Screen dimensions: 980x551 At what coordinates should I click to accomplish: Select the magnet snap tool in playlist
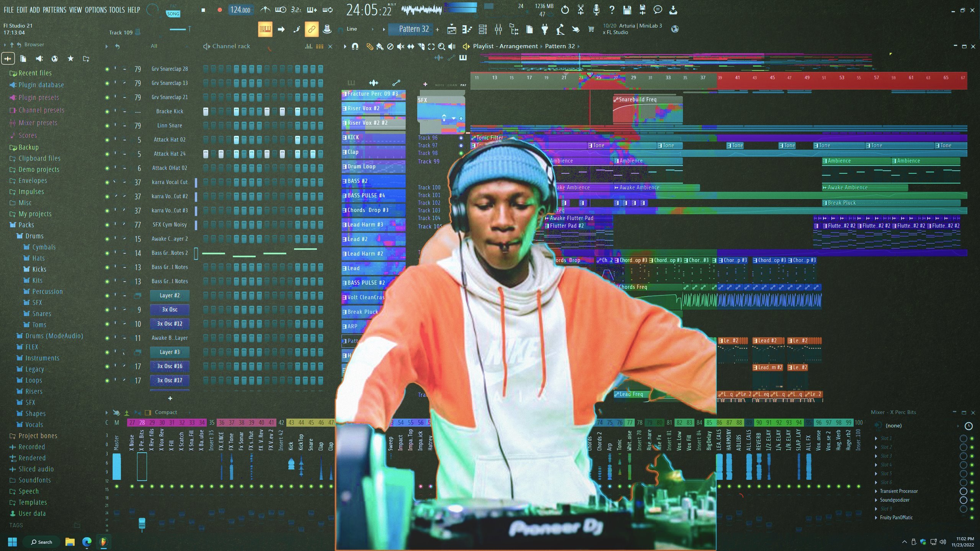(x=355, y=46)
